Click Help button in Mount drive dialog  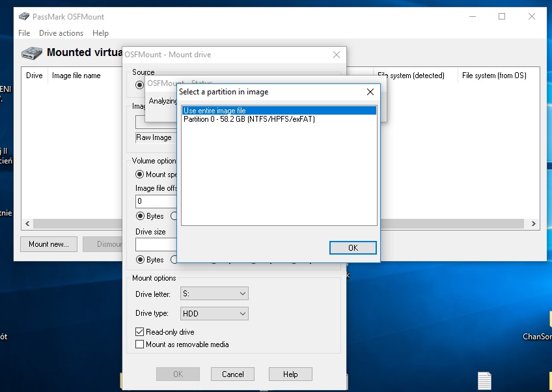click(x=290, y=374)
